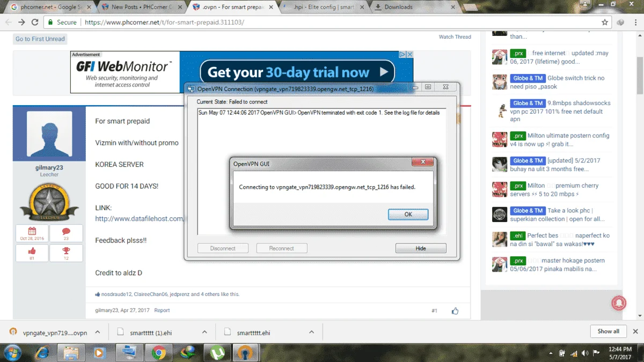Viewport: 644px width, 362px height.
Task: Open 'Milton ultimate postern config v4' thread
Action: (560, 140)
